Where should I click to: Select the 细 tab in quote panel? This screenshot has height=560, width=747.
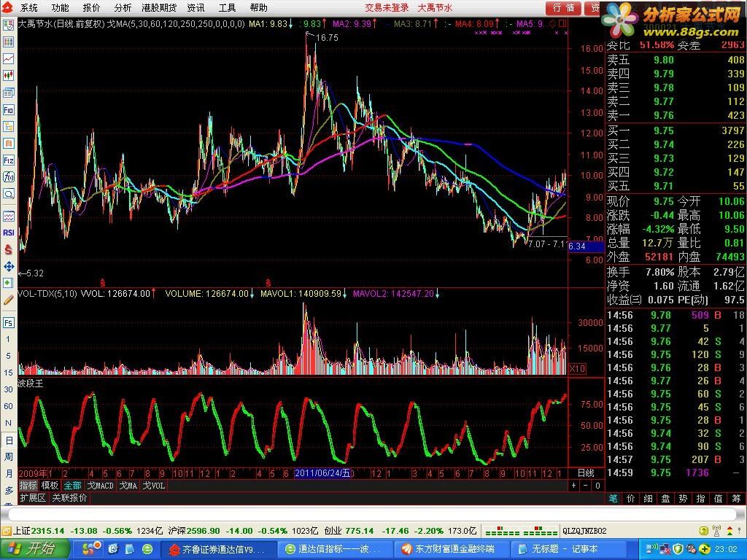point(648,499)
